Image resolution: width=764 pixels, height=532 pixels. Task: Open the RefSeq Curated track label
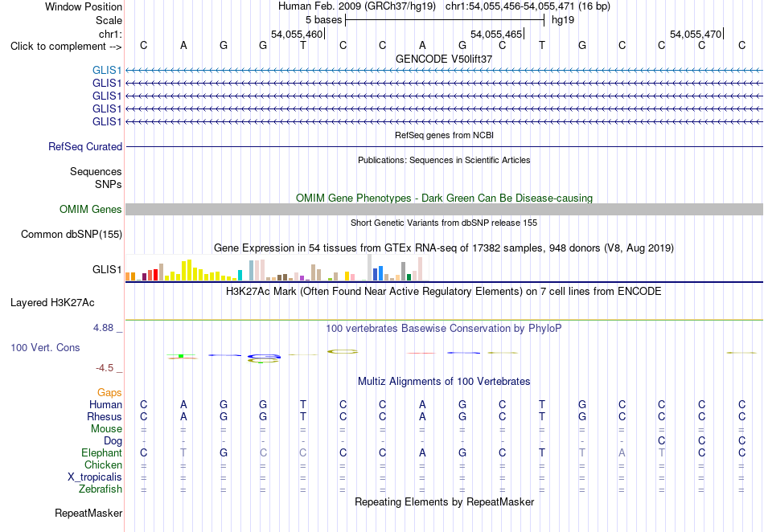[85, 146]
